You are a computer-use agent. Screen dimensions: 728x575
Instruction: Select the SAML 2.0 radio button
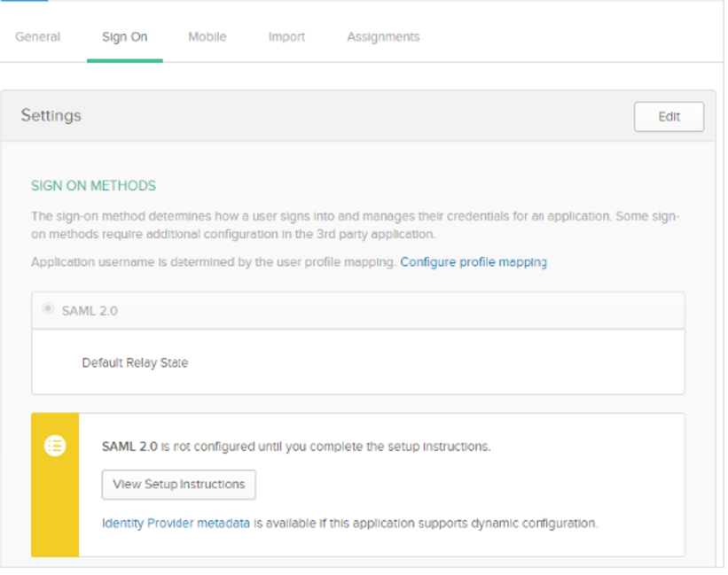point(48,308)
